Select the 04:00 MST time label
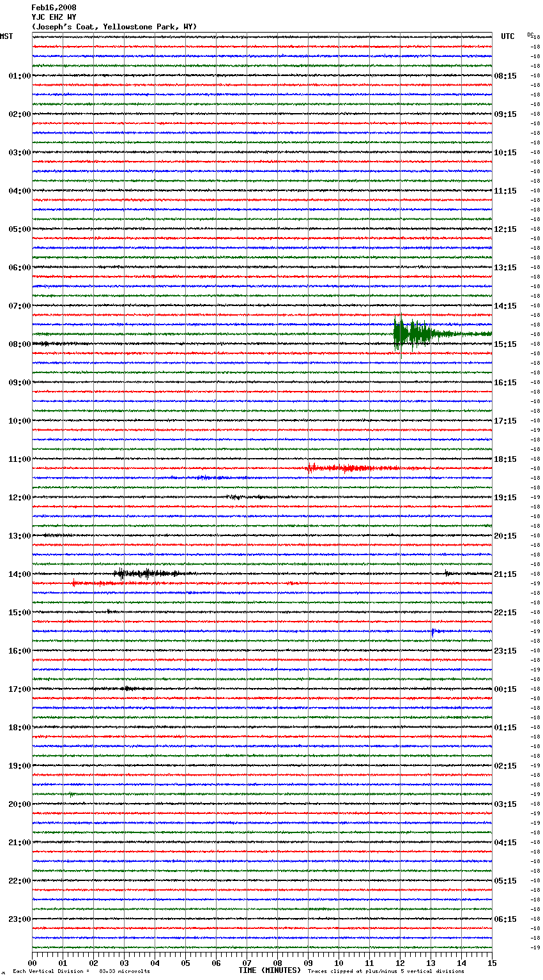This screenshot has height=980, width=543. pyautogui.click(x=19, y=191)
